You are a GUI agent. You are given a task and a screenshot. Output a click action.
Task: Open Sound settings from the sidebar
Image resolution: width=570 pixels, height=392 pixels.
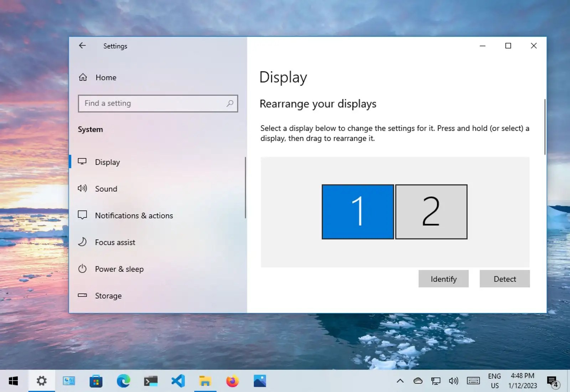click(x=106, y=189)
